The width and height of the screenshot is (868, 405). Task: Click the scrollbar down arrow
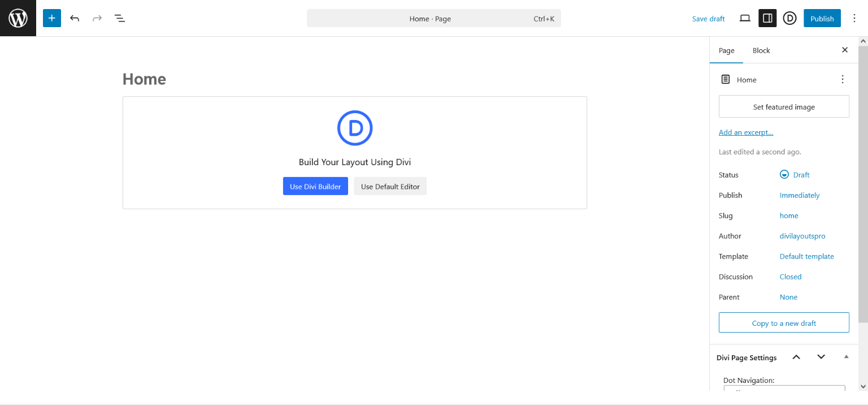click(863, 387)
